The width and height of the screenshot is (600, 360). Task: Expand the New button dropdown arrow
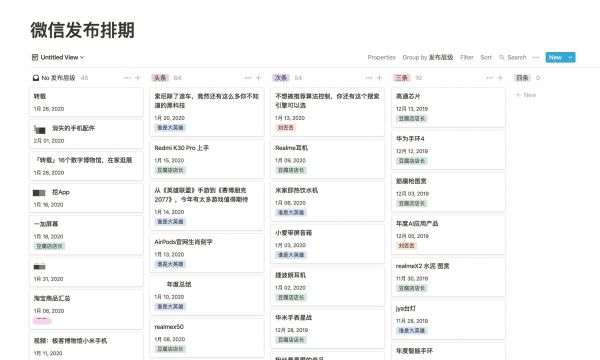pyautogui.click(x=570, y=57)
